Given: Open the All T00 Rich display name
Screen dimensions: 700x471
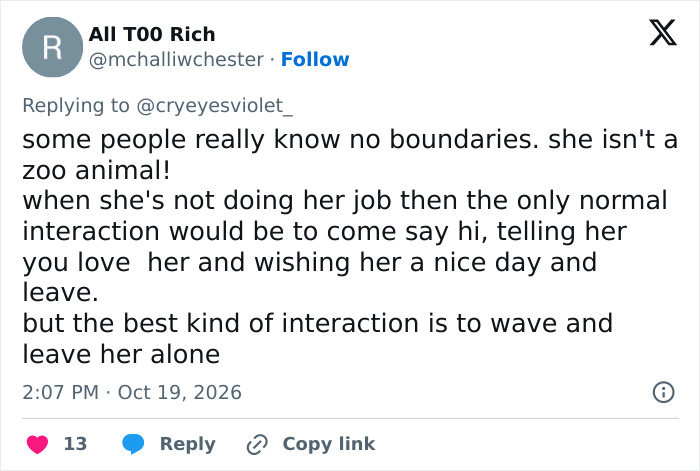Looking at the screenshot, I should 152,34.
